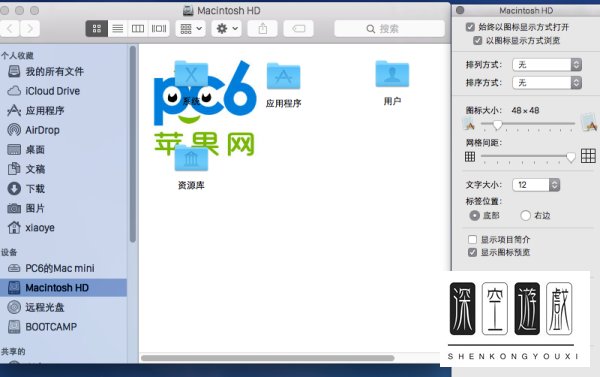
Task: Click the Share toolbar button
Action: [262, 29]
